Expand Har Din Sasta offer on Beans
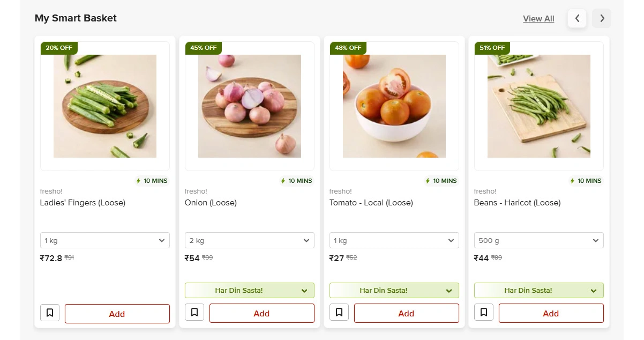Screen dimensions: 644x340 (539, 291)
